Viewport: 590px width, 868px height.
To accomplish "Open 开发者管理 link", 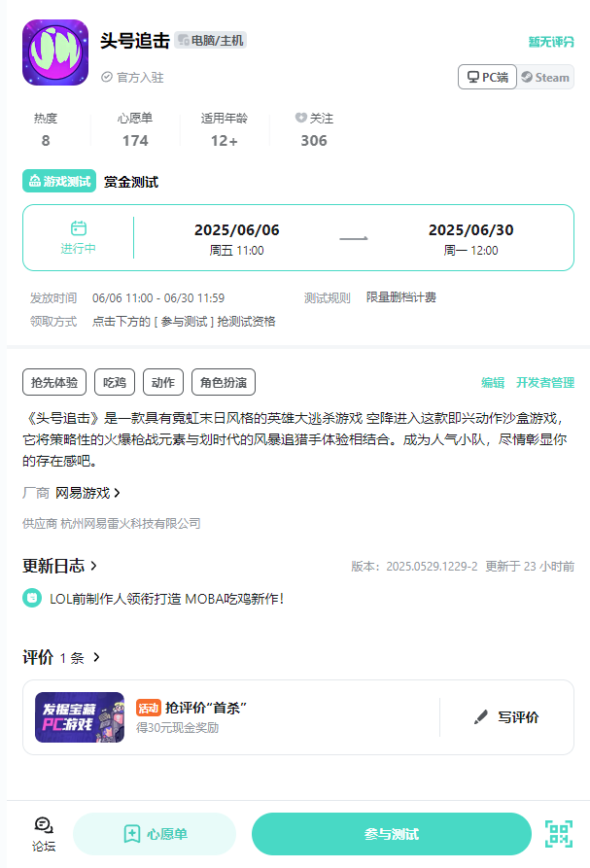I will (545, 383).
